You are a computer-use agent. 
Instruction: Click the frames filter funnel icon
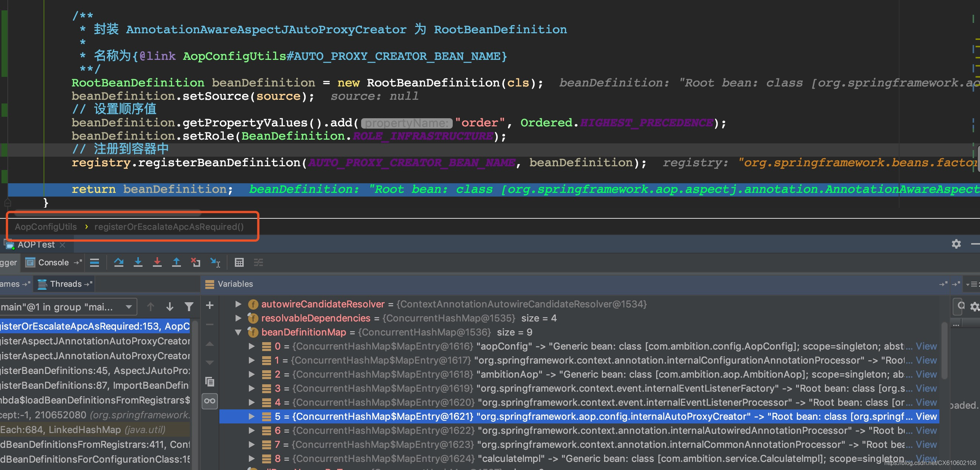(x=189, y=307)
